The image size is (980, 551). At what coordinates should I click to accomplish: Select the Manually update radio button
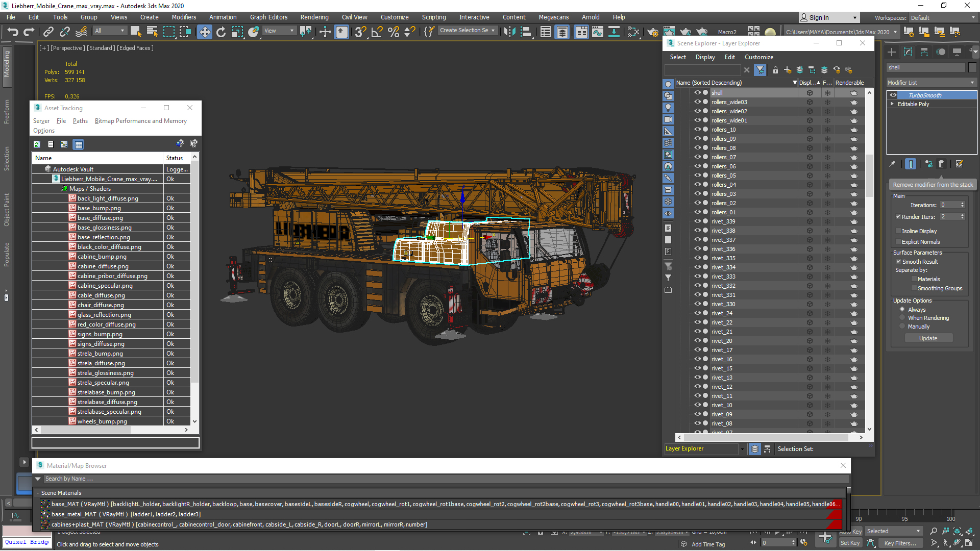(x=902, y=327)
